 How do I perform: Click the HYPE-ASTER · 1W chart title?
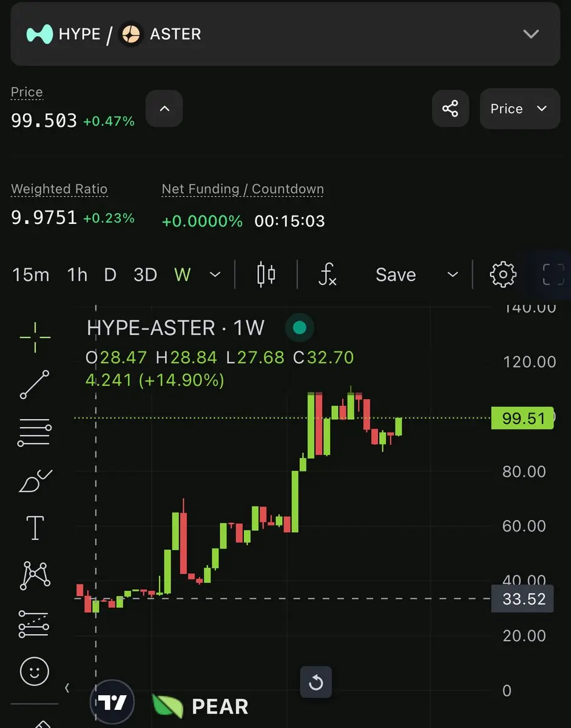(x=175, y=328)
